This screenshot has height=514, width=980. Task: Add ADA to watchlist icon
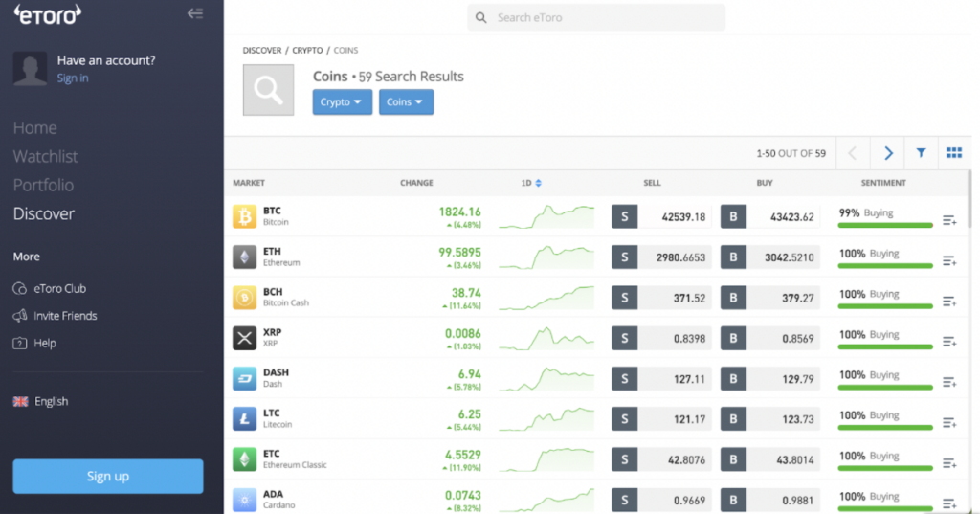949,503
